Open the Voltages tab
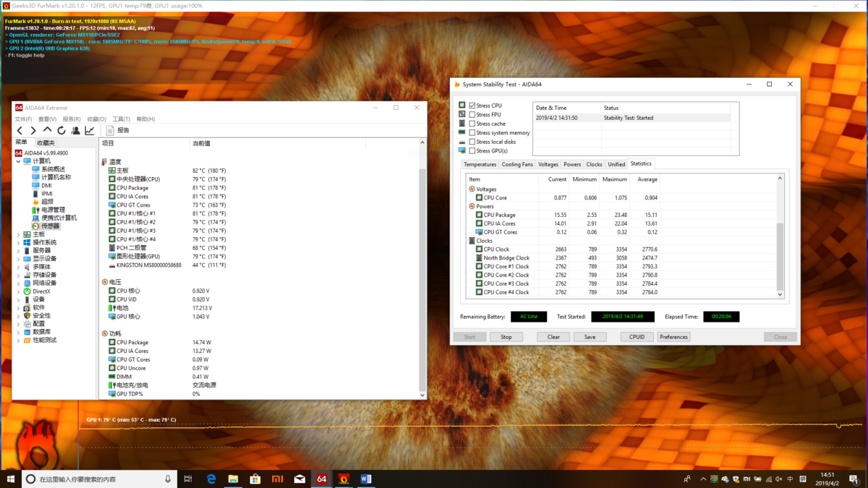This screenshot has height=488, width=868. [x=548, y=164]
